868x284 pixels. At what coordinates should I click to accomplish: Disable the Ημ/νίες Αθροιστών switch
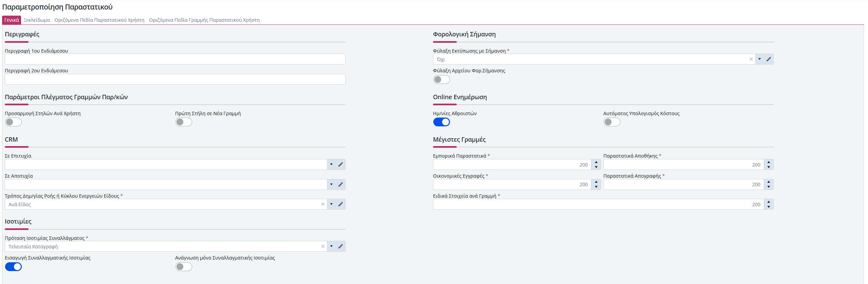[x=441, y=122]
